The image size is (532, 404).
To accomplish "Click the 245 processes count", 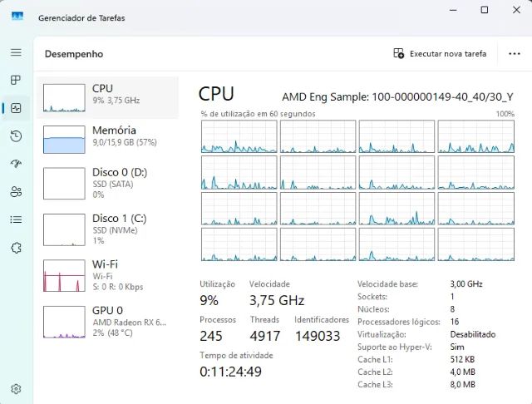I will [x=211, y=336].
